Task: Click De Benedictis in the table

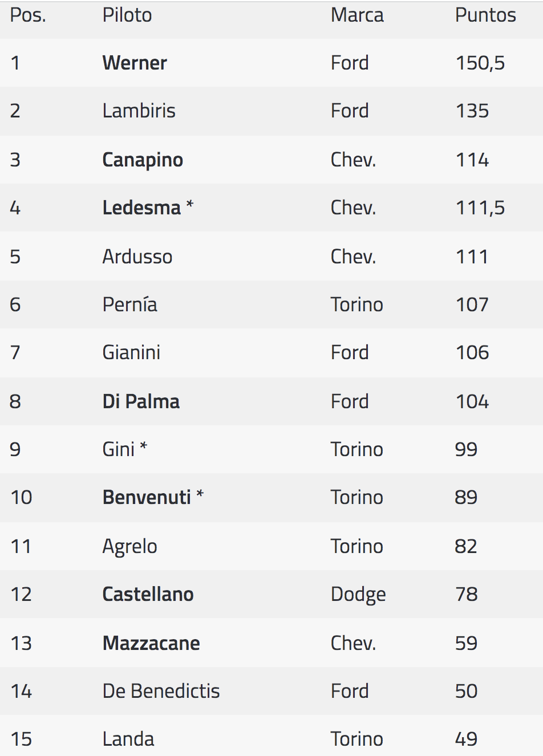Action: [161, 691]
